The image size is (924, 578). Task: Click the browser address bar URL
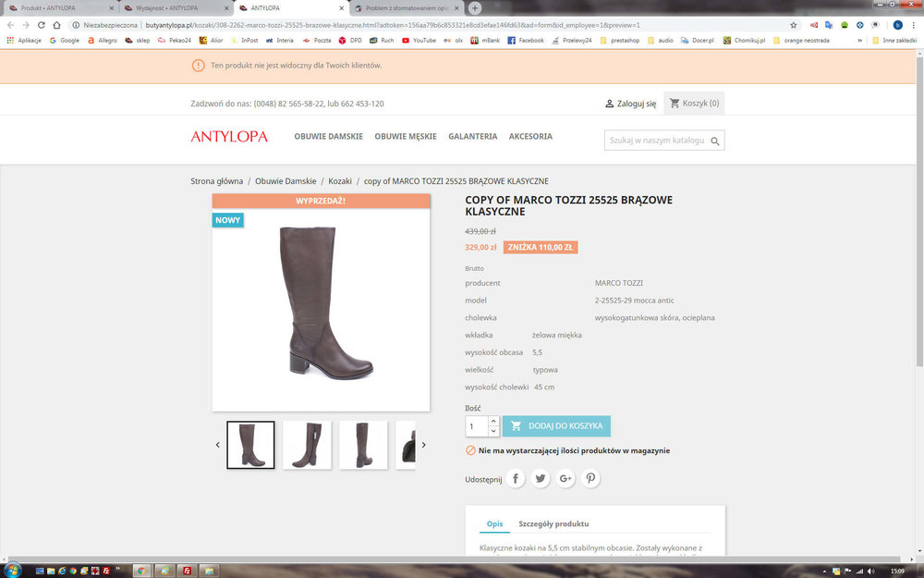tap(393, 25)
